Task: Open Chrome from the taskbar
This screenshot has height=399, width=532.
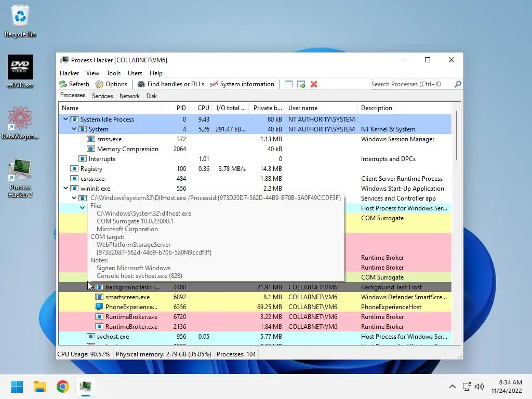Action: coord(63,387)
